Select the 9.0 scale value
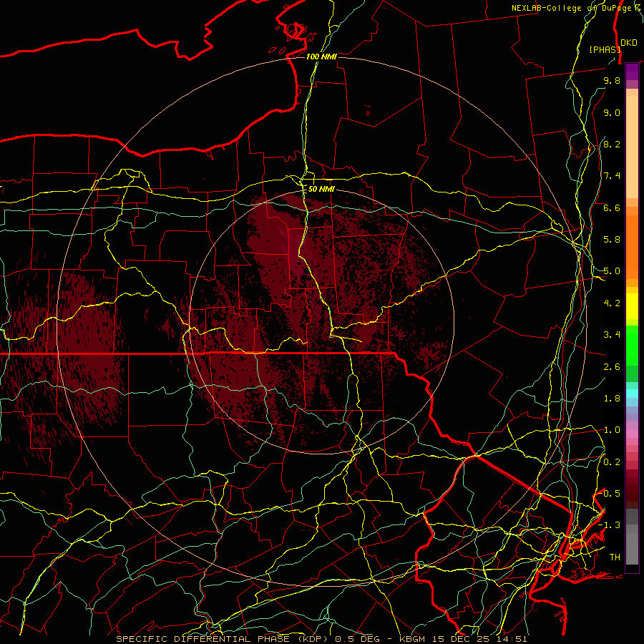 pos(612,112)
